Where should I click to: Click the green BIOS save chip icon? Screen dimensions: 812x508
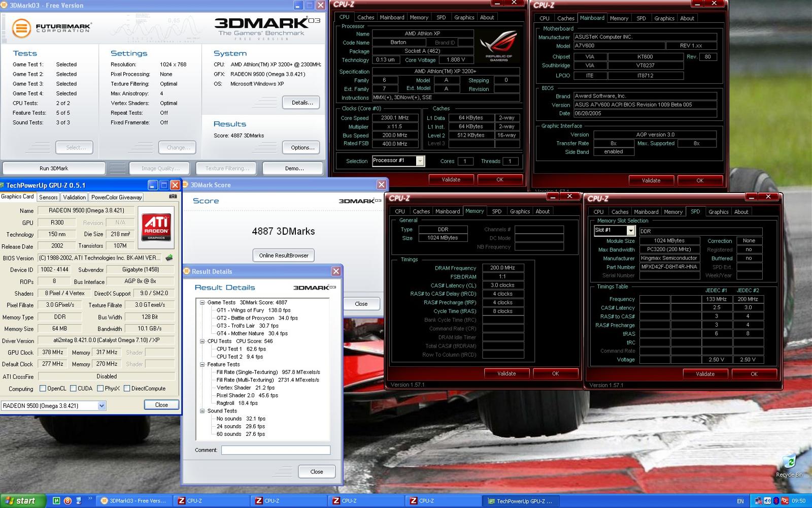click(x=170, y=258)
